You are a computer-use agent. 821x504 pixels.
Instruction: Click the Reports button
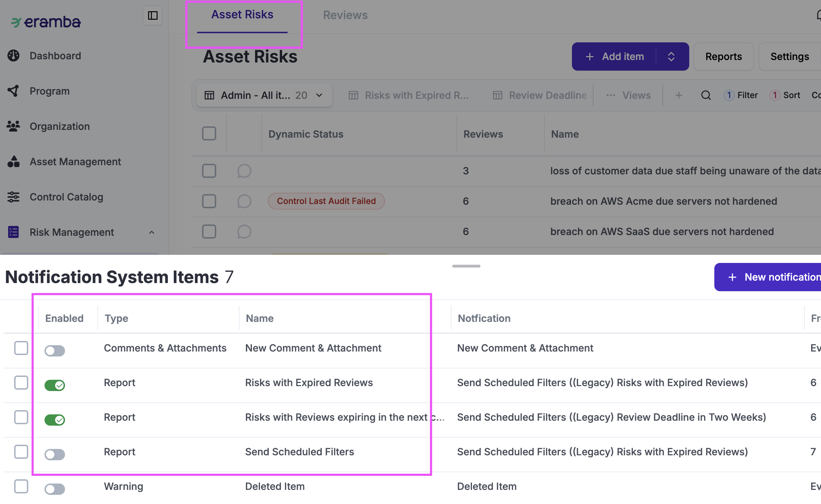723,56
